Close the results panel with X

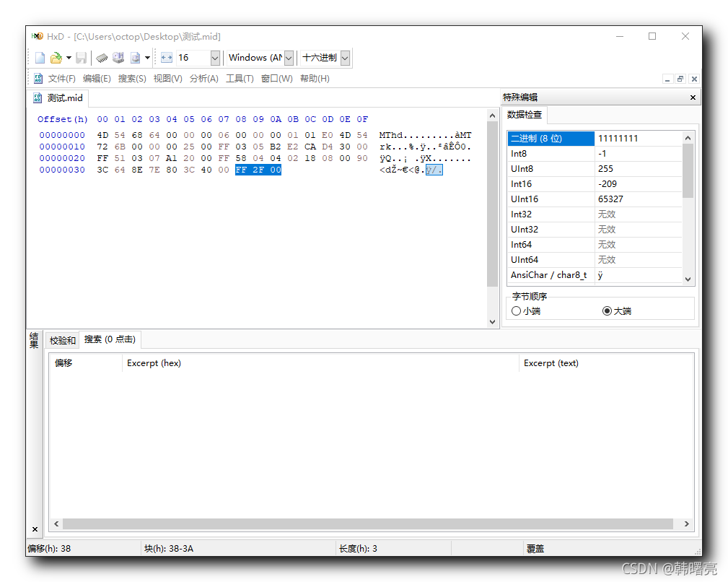click(35, 529)
